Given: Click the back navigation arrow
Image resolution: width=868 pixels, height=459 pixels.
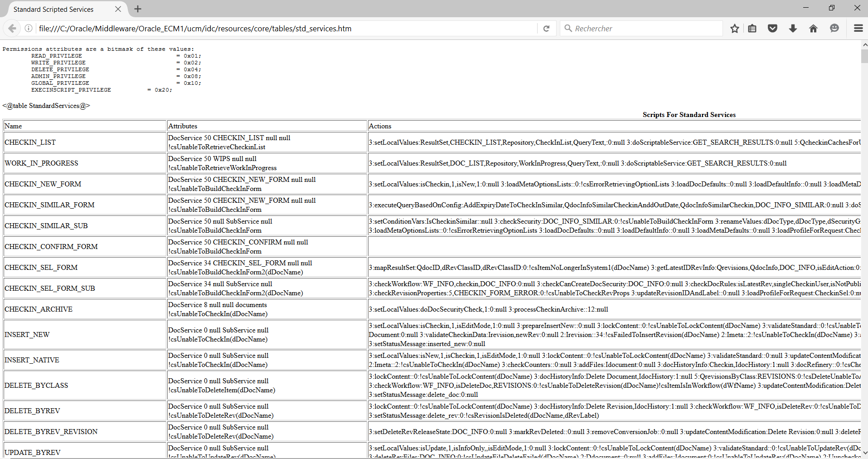Looking at the screenshot, I should click(x=12, y=29).
